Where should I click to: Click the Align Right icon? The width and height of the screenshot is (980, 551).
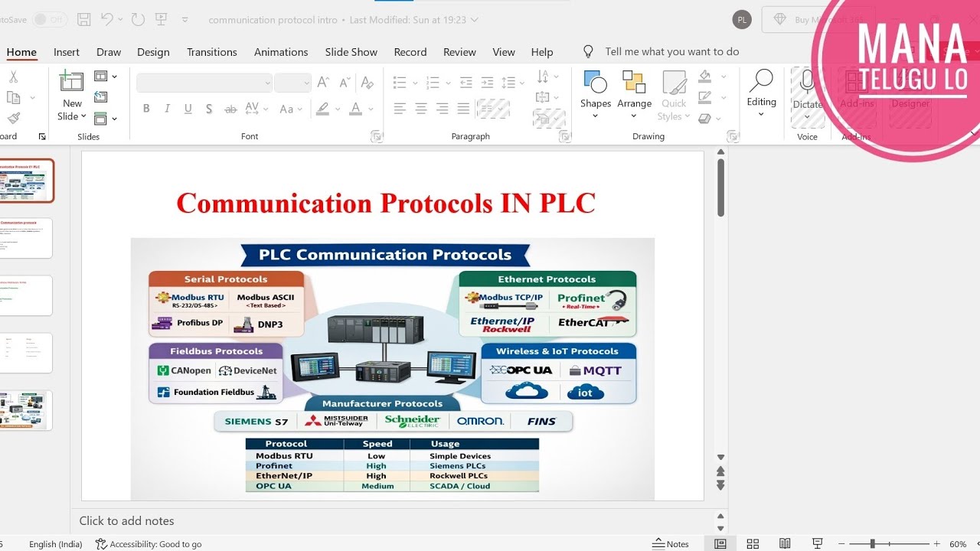tap(442, 109)
